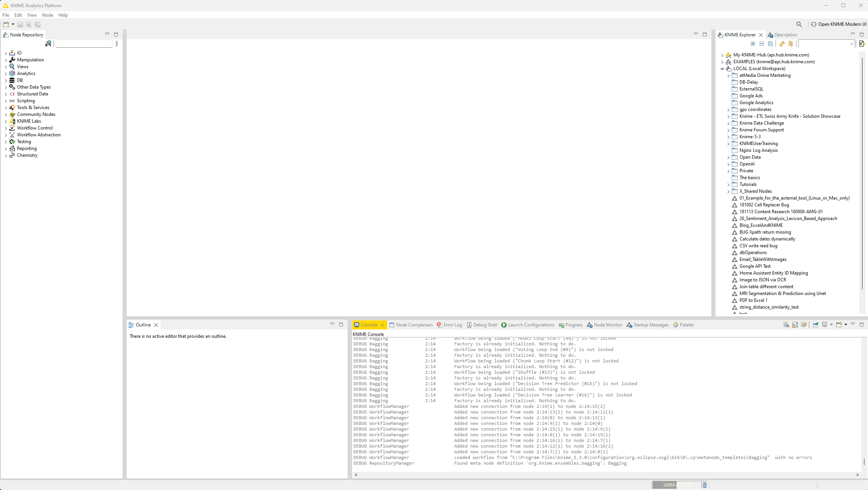Expand My-KNIME-Hub mount point

point(722,55)
